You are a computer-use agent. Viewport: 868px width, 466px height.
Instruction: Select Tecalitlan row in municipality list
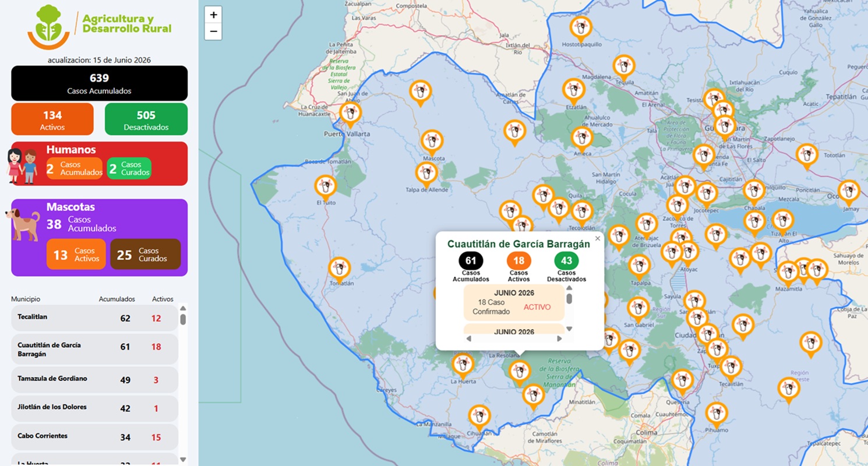point(94,318)
